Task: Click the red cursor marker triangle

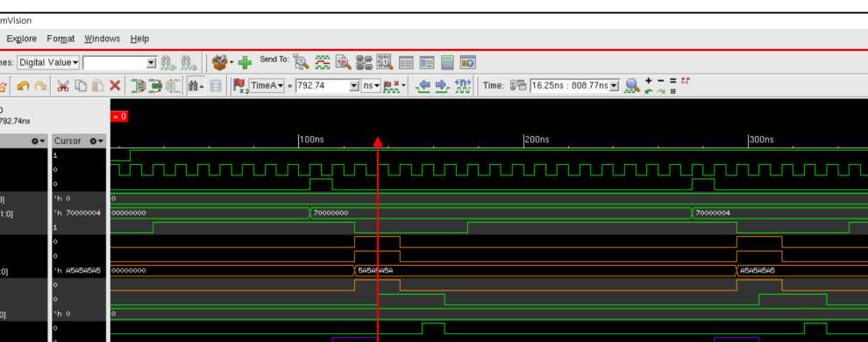Action: [x=378, y=142]
